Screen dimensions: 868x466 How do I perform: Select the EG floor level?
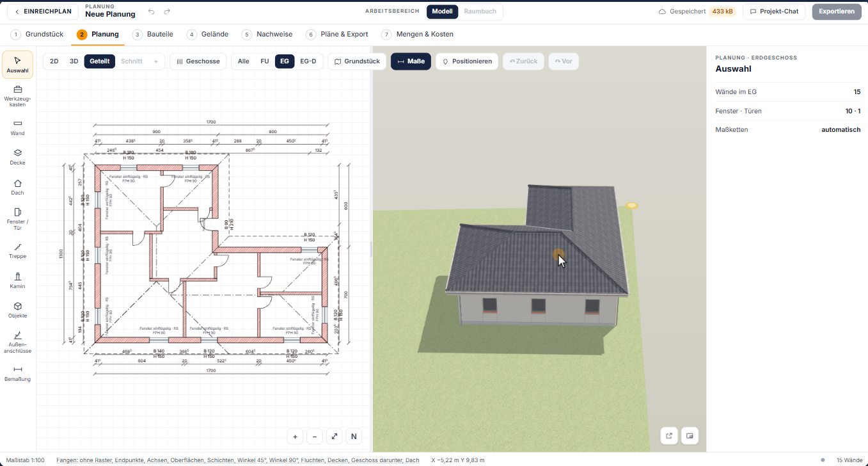(285, 61)
